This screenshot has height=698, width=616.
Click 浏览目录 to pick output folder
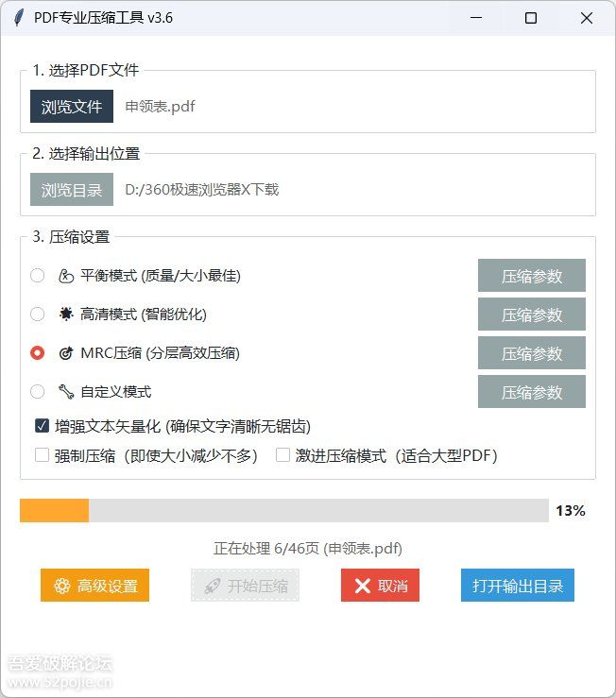coord(72,190)
